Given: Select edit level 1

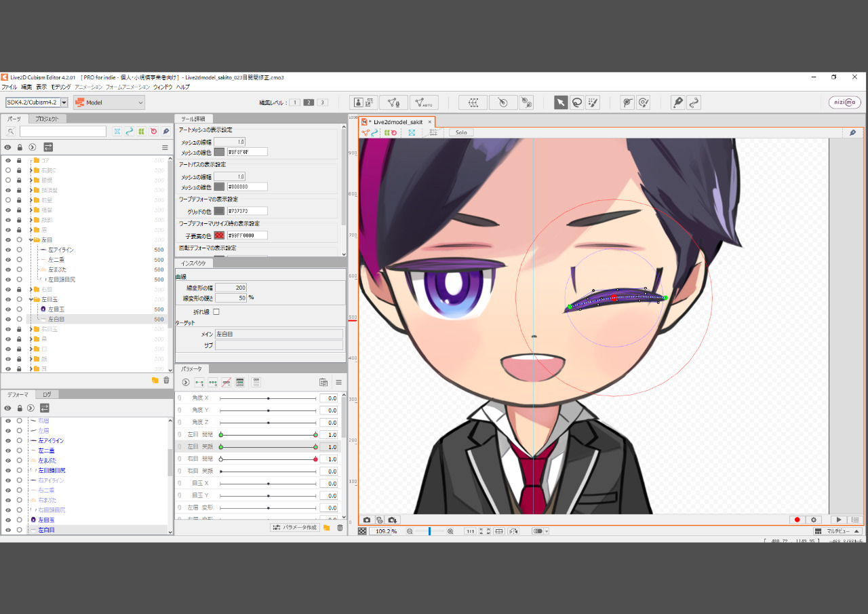Looking at the screenshot, I should (295, 102).
